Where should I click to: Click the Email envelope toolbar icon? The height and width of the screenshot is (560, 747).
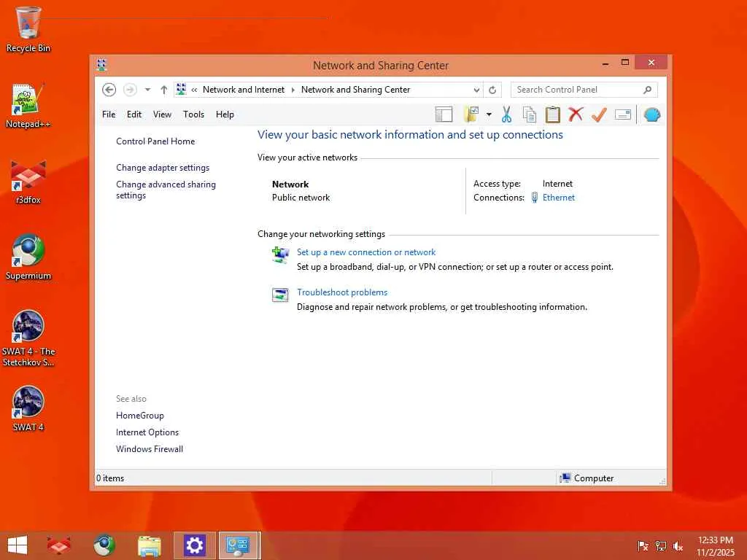pos(623,114)
